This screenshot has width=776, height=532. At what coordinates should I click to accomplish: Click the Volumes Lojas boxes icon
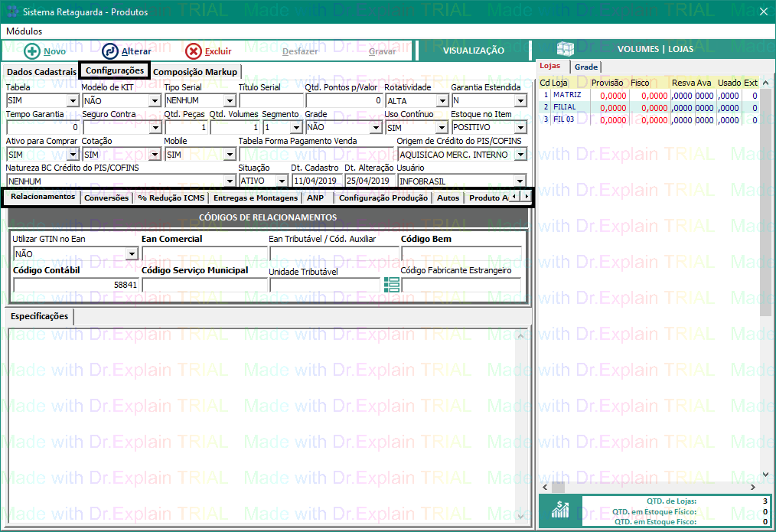click(566, 49)
